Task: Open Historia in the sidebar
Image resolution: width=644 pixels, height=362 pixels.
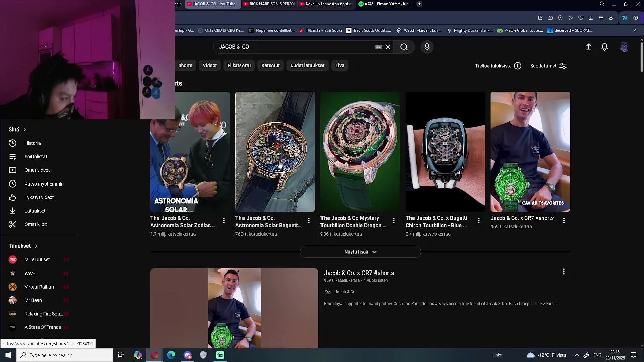Action: [x=33, y=143]
